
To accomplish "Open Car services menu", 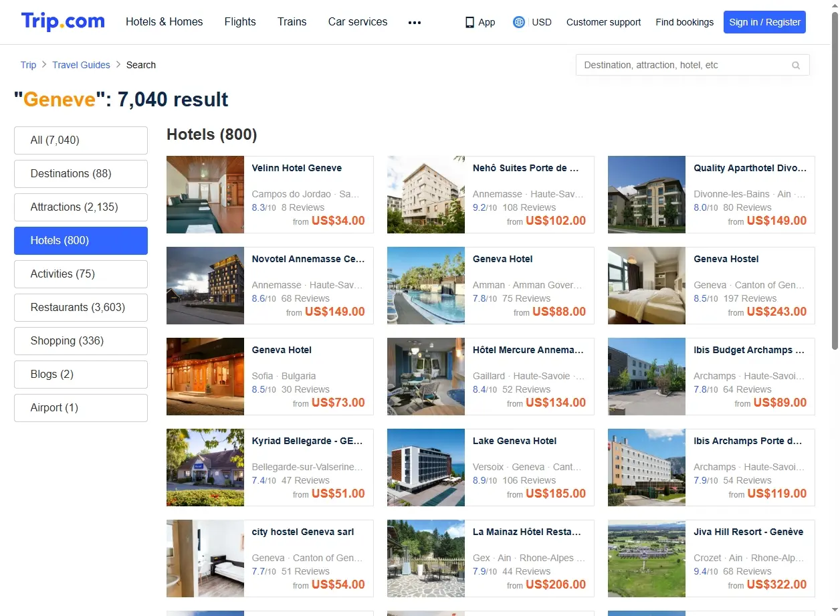I will (358, 22).
